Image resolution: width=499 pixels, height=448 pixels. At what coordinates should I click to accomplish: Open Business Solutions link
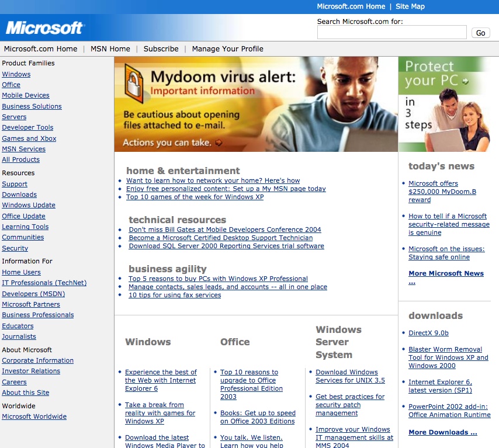32,106
